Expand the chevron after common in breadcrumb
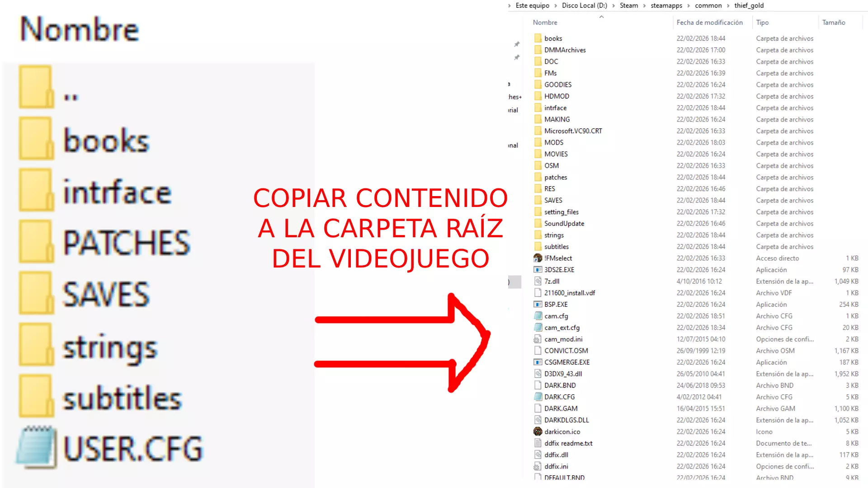868x488 pixels. tap(728, 6)
